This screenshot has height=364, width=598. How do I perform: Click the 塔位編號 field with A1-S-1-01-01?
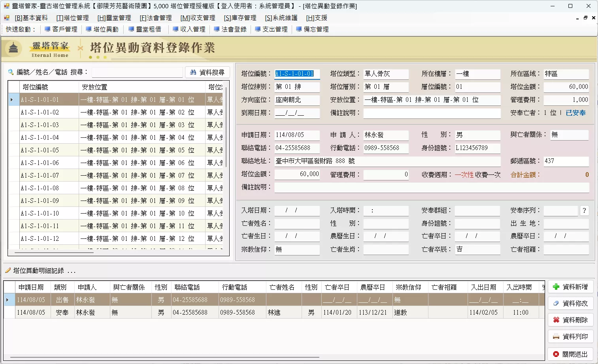click(297, 74)
